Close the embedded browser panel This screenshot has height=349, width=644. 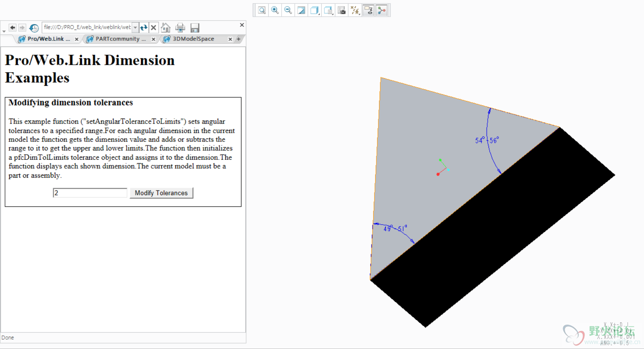point(242,25)
